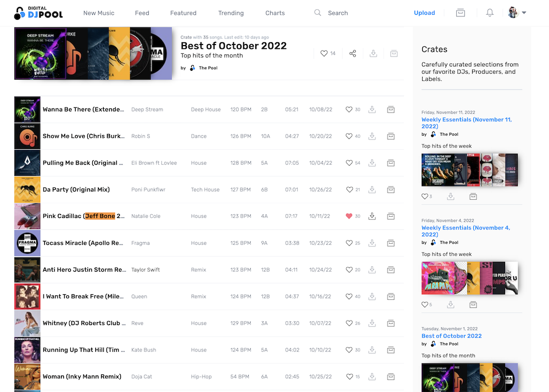The height and width of the screenshot is (392, 549).
Task: Select the Anti Hero album thumbnail
Action: (27, 270)
